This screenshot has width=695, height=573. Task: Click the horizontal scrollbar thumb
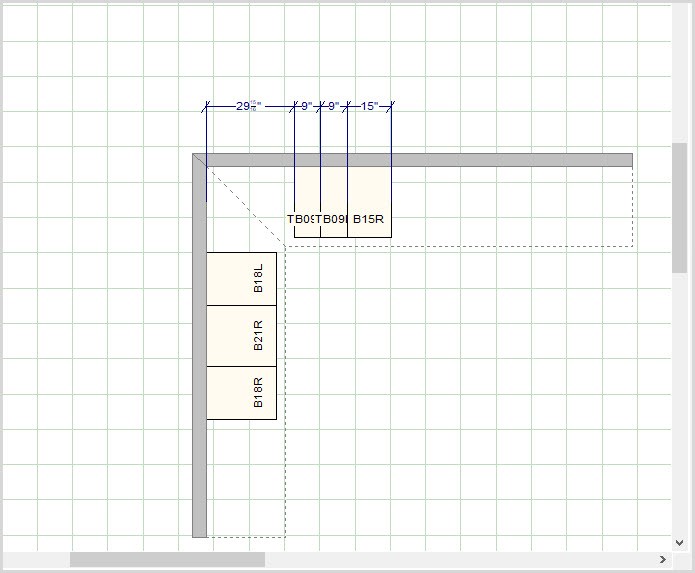(167, 559)
